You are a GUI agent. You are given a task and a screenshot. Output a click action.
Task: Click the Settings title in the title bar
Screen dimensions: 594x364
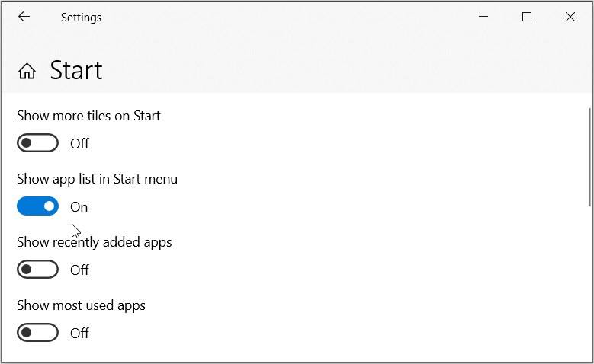(81, 18)
